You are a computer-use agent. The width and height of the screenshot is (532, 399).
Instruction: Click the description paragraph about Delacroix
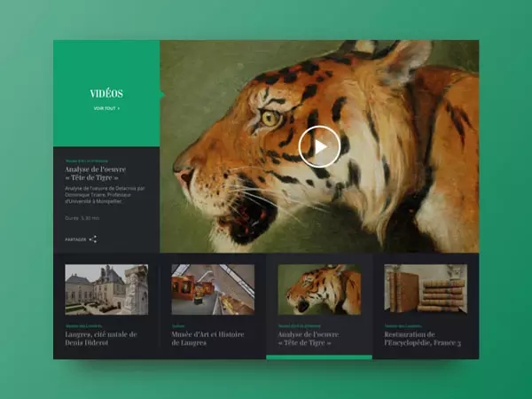106,195
